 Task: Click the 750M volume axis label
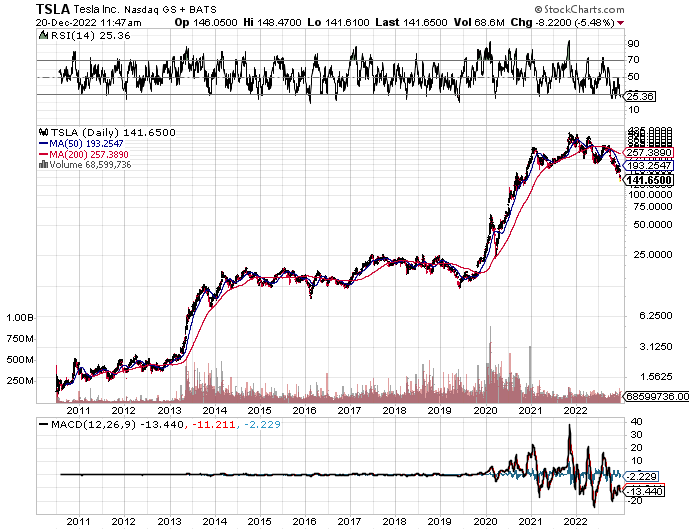click(x=20, y=338)
